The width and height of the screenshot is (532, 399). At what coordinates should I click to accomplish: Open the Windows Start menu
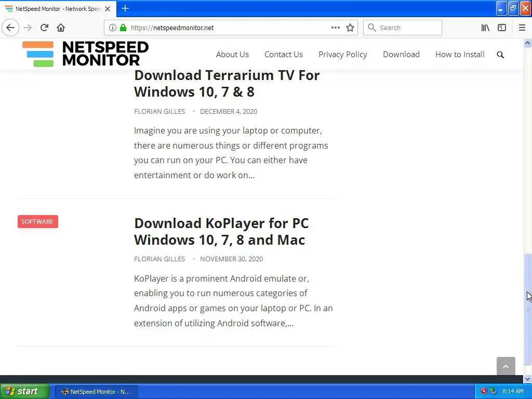click(x=24, y=391)
